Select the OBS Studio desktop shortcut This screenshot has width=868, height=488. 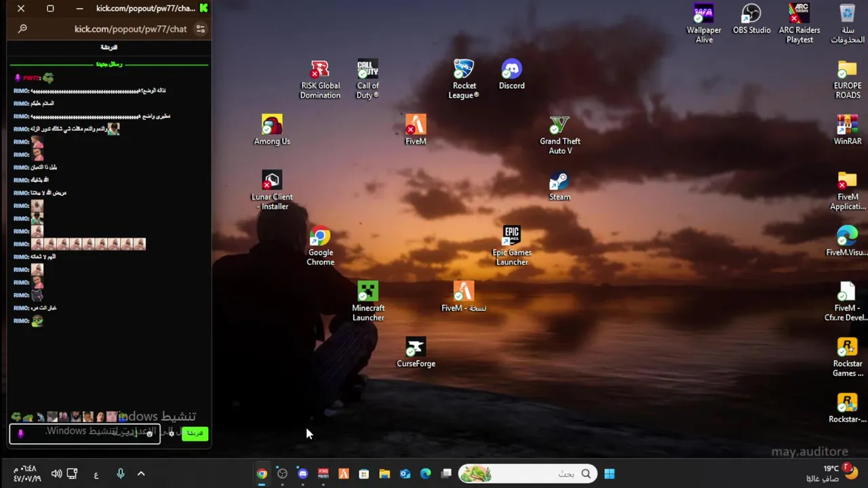click(x=751, y=19)
